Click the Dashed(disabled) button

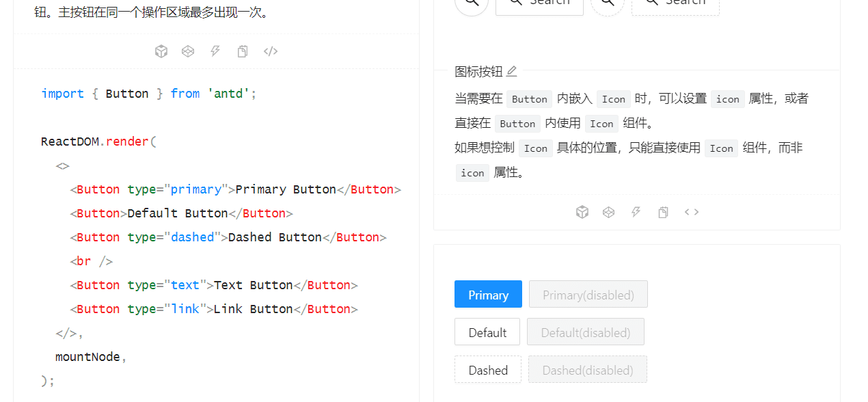588,369
